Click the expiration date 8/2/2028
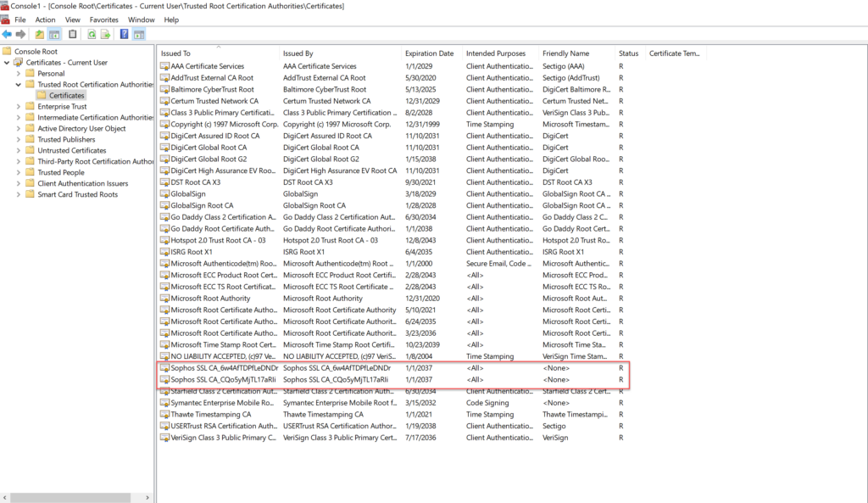This screenshot has height=503, width=868. [419, 113]
